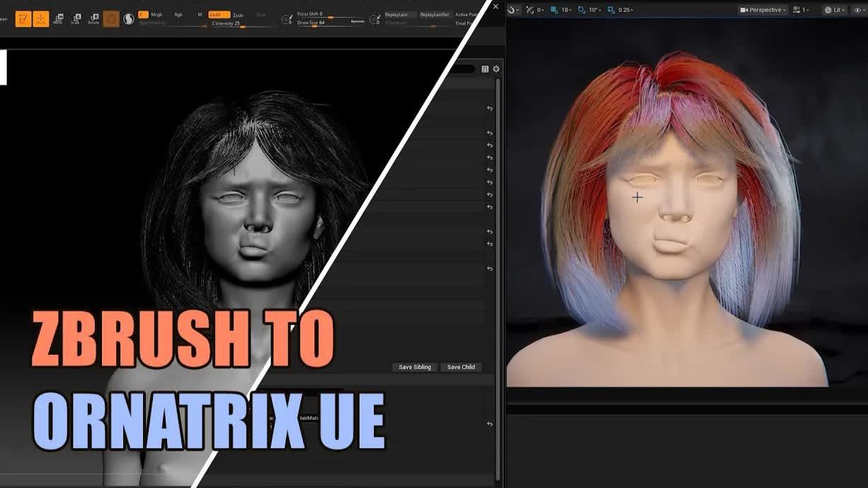Turn on Mrgb painting mode
Screen dimensions: 868x488
pyautogui.click(x=156, y=14)
